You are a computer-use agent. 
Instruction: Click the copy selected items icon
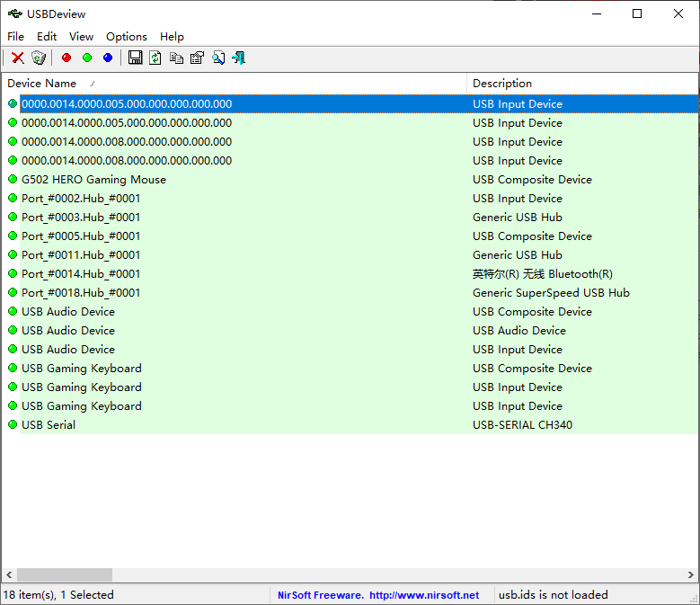[176, 58]
